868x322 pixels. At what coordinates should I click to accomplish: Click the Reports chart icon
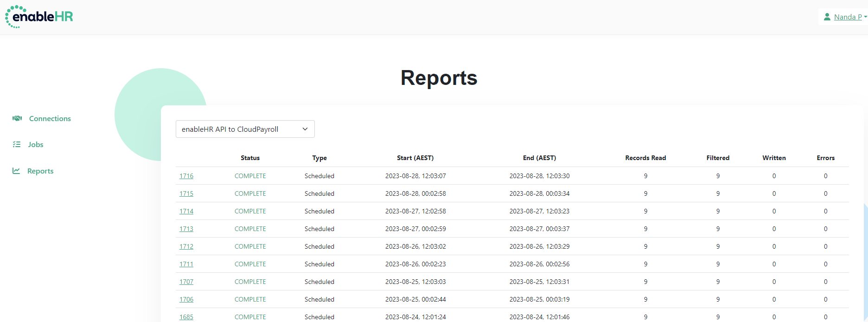click(x=16, y=171)
